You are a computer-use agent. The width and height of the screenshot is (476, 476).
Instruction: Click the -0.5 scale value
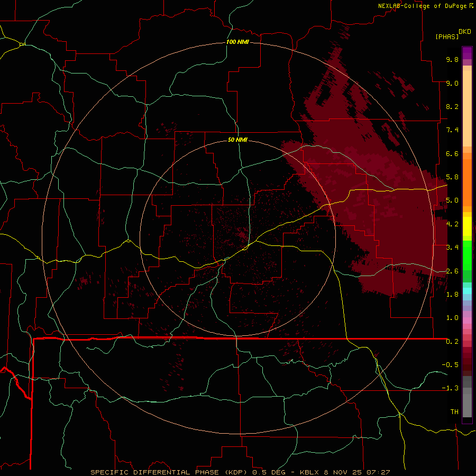click(450, 365)
